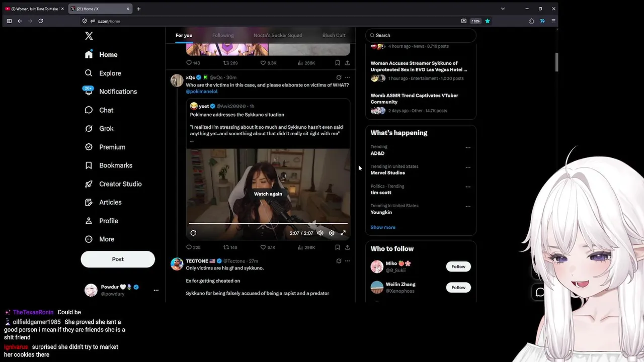Click the 110% zoom indicator
Image resolution: width=644 pixels, height=362 pixels.
coord(475,21)
